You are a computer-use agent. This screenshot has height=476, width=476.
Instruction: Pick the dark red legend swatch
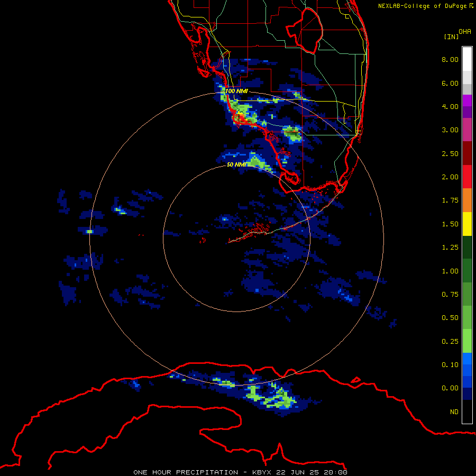(467, 153)
